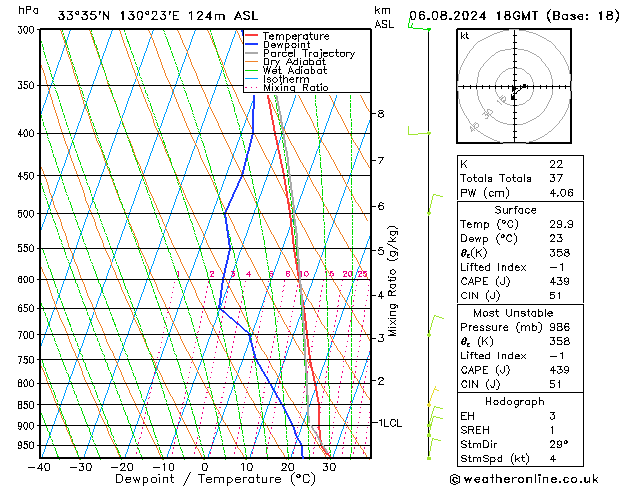Click the Mixing Ratio legend entry
This screenshot has width=629, height=486.
[287, 87]
